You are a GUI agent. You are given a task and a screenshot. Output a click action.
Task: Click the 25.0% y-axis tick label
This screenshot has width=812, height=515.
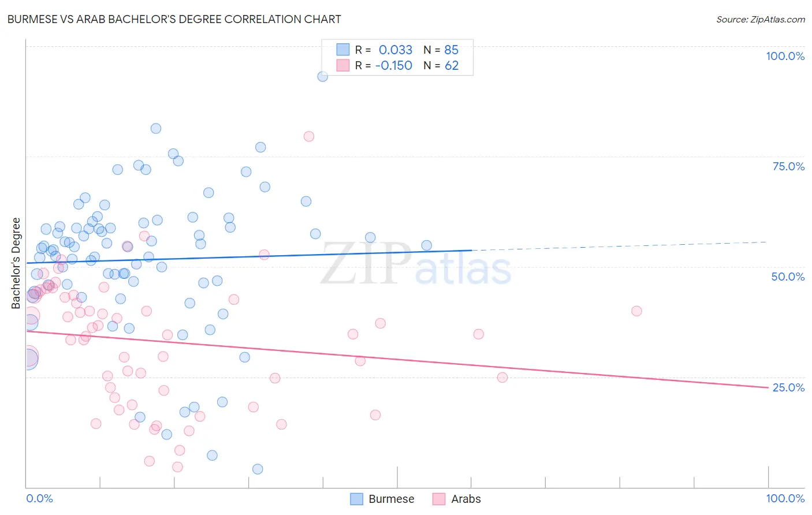[788, 387]
